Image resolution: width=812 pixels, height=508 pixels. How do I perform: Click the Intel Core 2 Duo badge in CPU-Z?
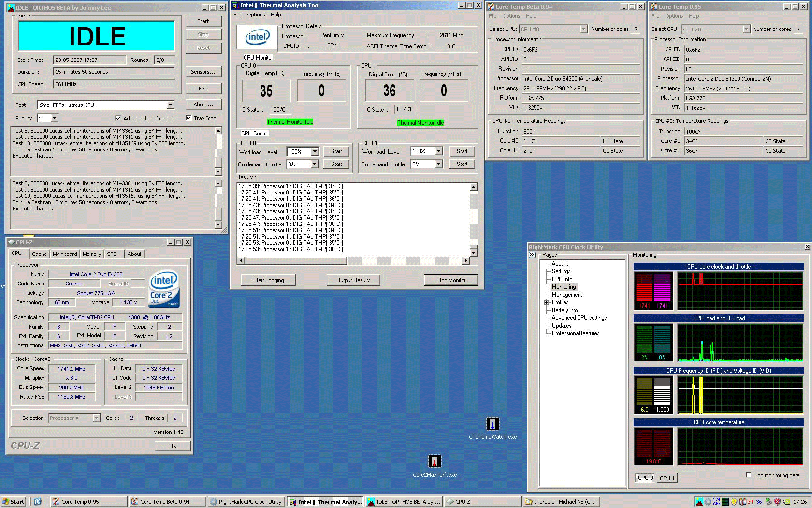tap(164, 289)
